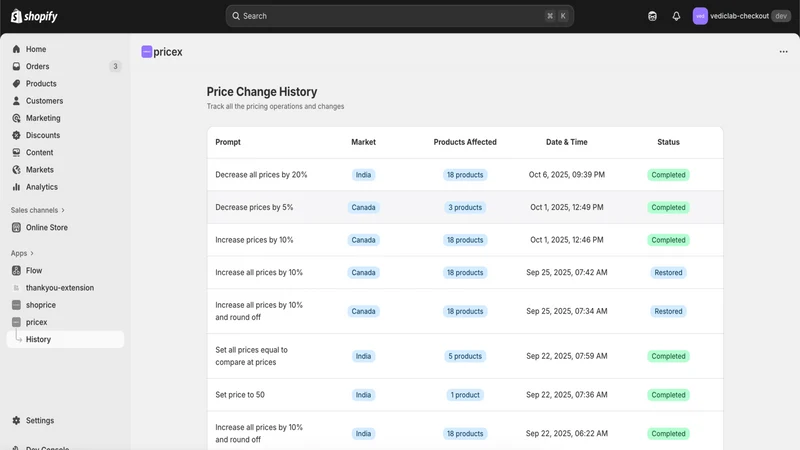Click the Customers person icon
This screenshot has width=800, height=450.
pos(16,101)
